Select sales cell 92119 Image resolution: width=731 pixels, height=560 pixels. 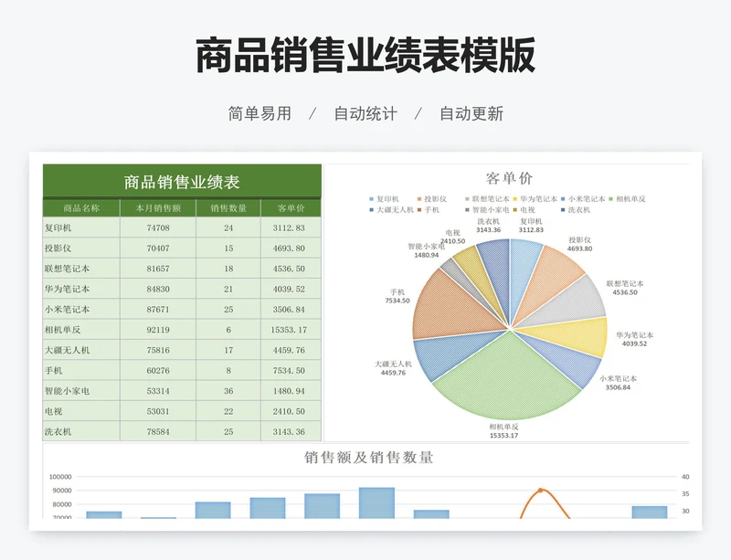tap(158, 330)
